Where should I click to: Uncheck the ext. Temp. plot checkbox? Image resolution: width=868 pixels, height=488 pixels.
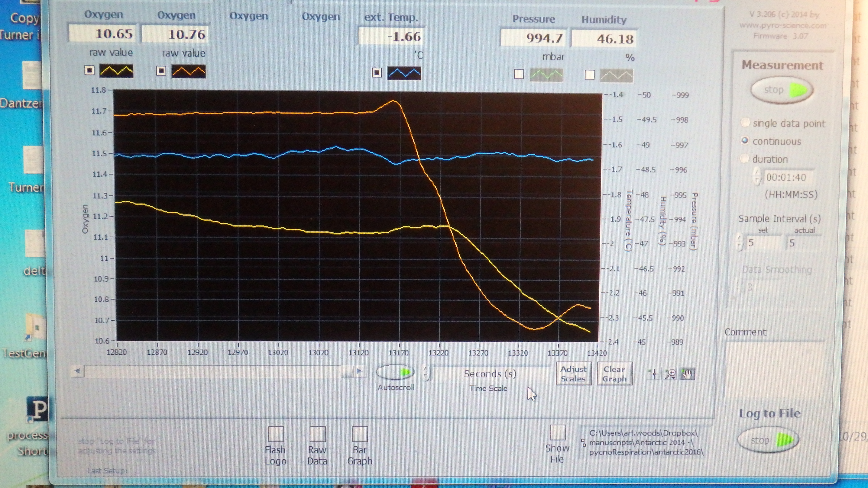(x=377, y=73)
